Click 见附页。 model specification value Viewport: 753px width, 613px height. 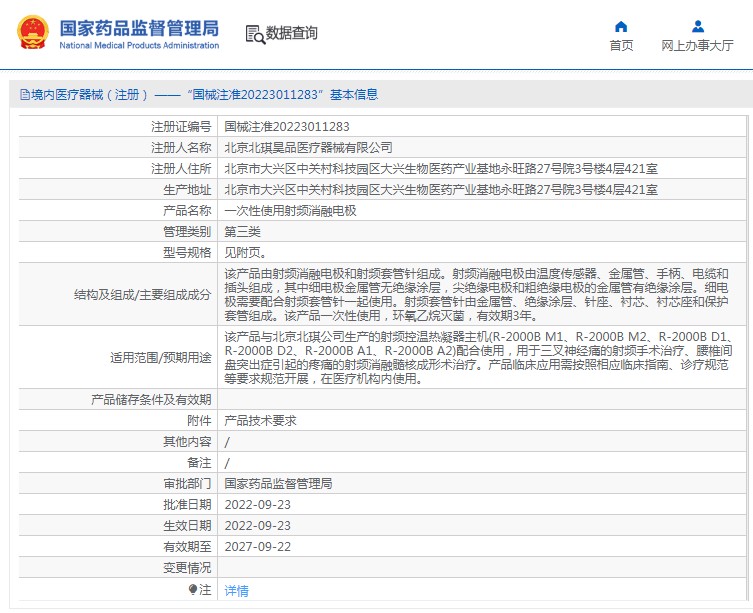(x=245, y=253)
